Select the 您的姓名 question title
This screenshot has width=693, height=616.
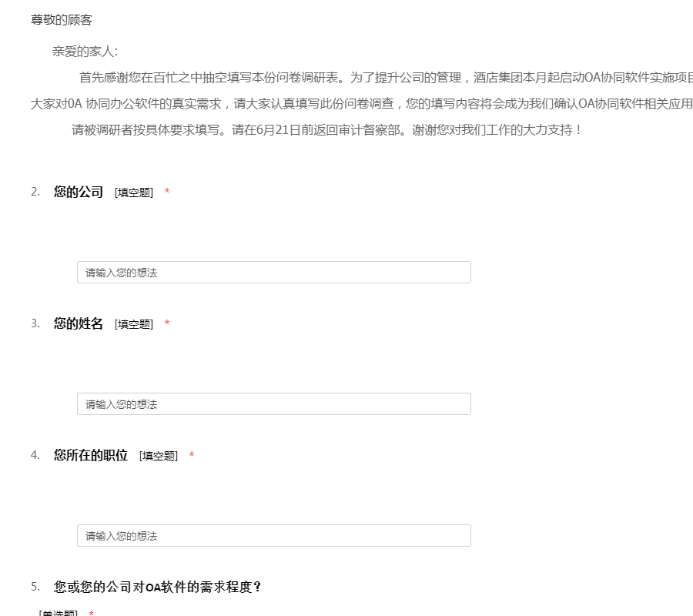click(x=79, y=323)
